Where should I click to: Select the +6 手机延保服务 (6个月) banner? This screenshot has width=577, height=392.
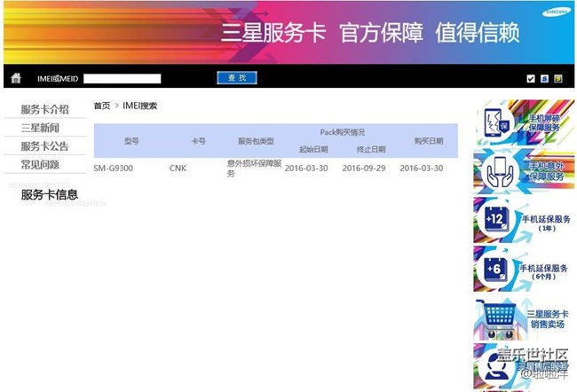(x=524, y=268)
